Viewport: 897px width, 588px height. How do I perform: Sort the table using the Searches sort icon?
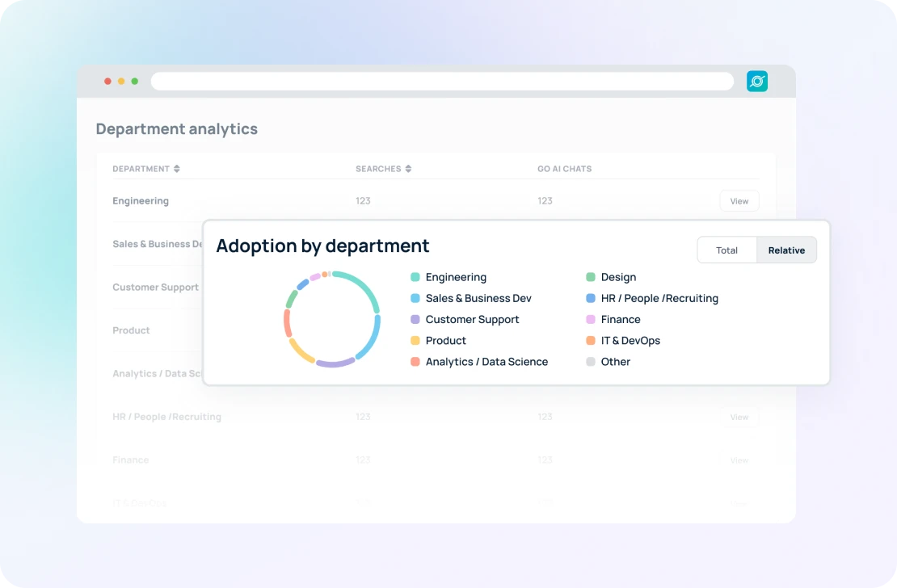point(407,169)
